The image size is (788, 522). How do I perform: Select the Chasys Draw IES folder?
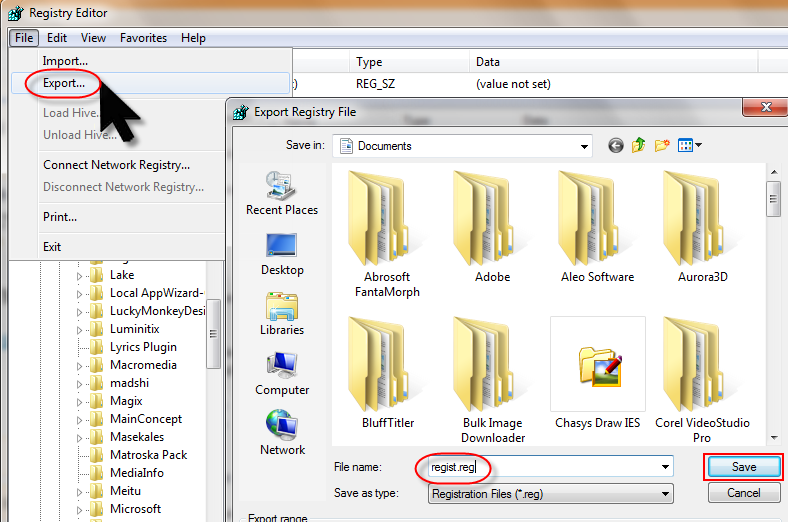(x=597, y=373)
